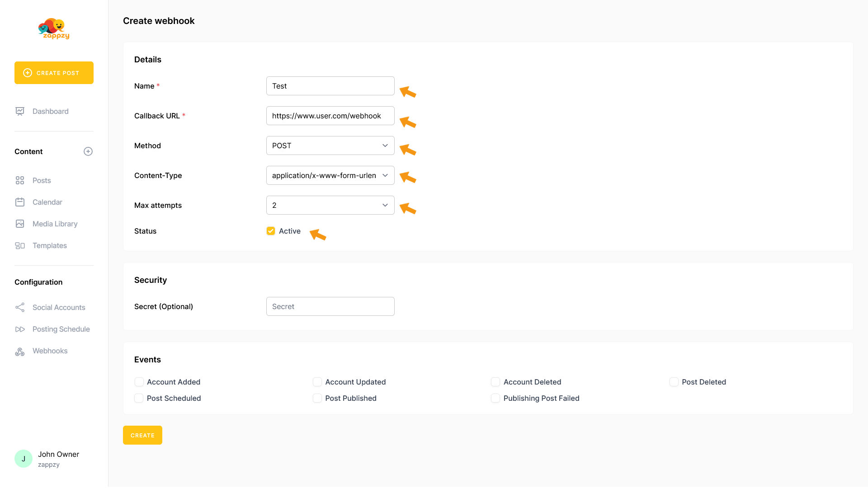Click the CREATE webhook button
868x488 pixels.
pos(142,435)
